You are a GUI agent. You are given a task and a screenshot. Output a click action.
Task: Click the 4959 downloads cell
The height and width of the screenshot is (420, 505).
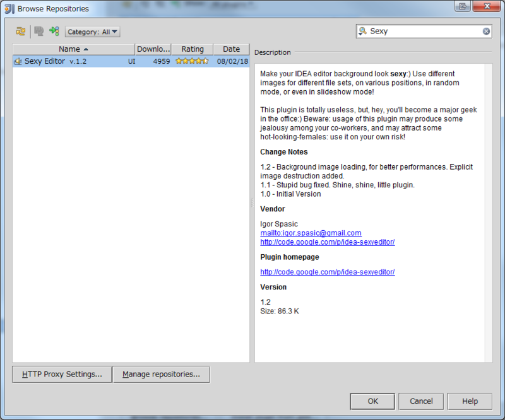click(162, 61)
